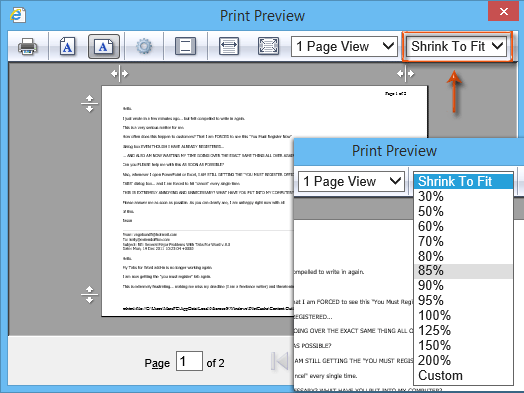Select View Full Width icon

[229, 46]
